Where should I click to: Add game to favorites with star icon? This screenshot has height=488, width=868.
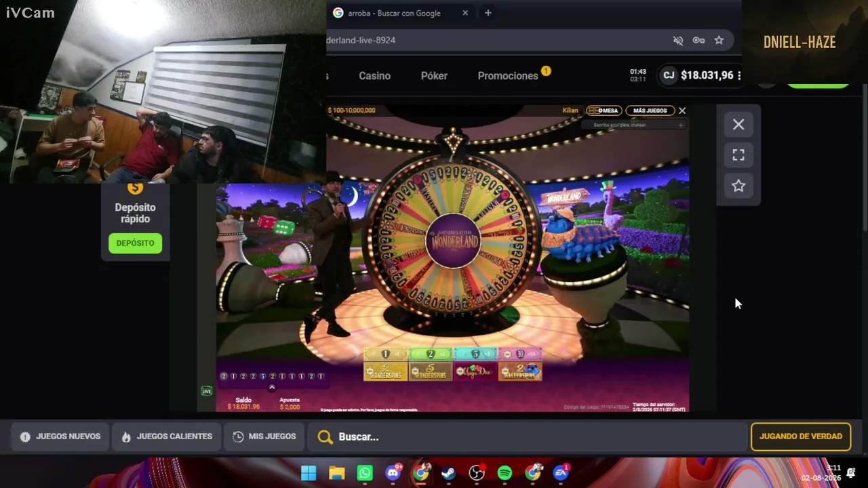738,186
